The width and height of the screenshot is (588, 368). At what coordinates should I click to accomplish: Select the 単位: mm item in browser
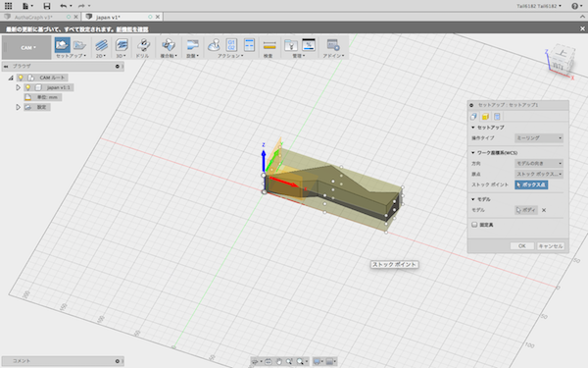pos(43,97)
